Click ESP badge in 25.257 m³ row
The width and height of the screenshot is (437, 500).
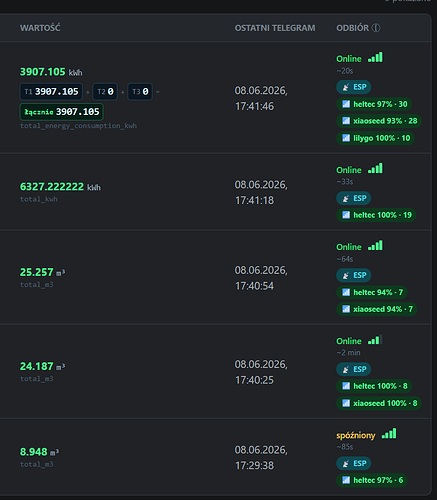point(354,275)
